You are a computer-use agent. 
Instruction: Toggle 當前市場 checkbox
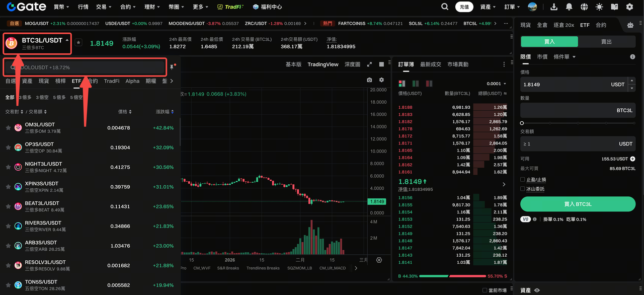point(485,290)
